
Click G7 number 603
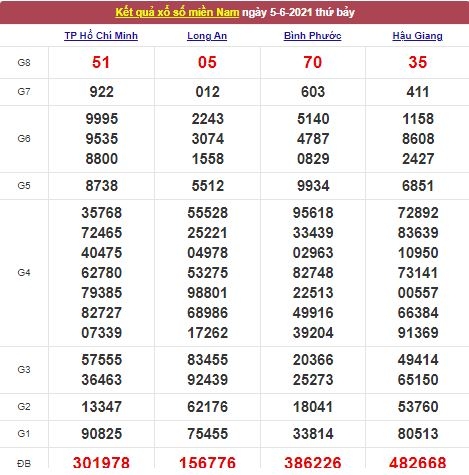(313, 92)
